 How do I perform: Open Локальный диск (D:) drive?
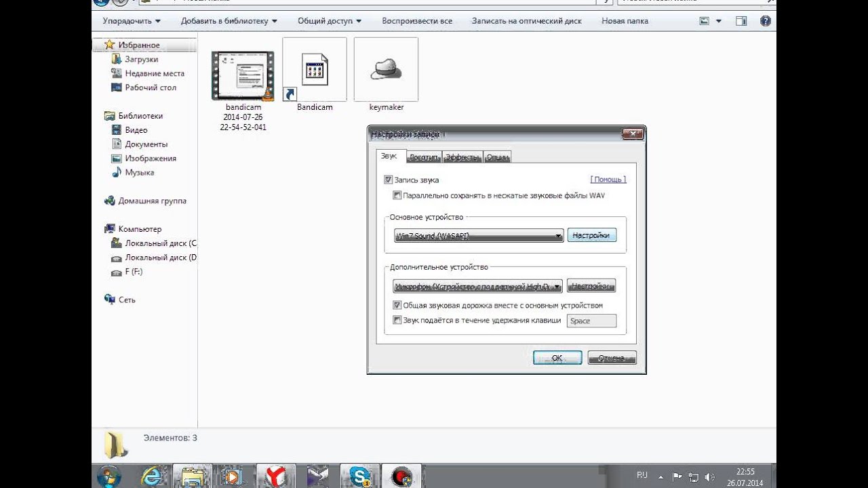160,258
